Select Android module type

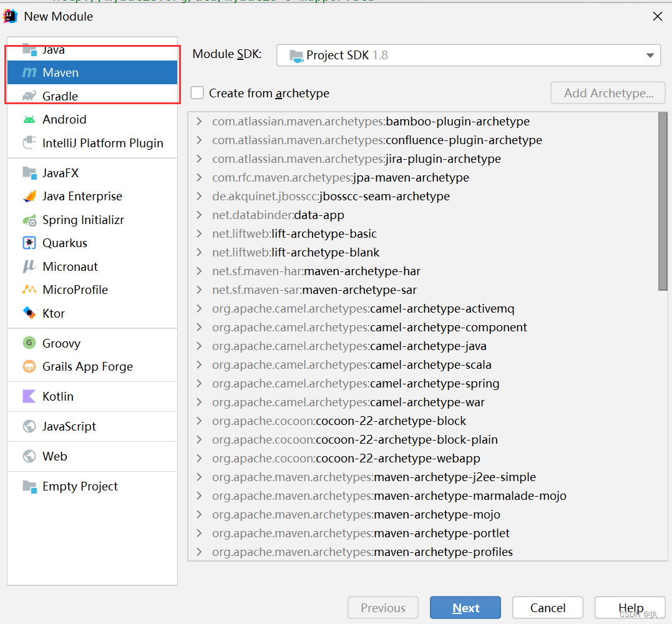pyautogui.click(x=92, y=119)
